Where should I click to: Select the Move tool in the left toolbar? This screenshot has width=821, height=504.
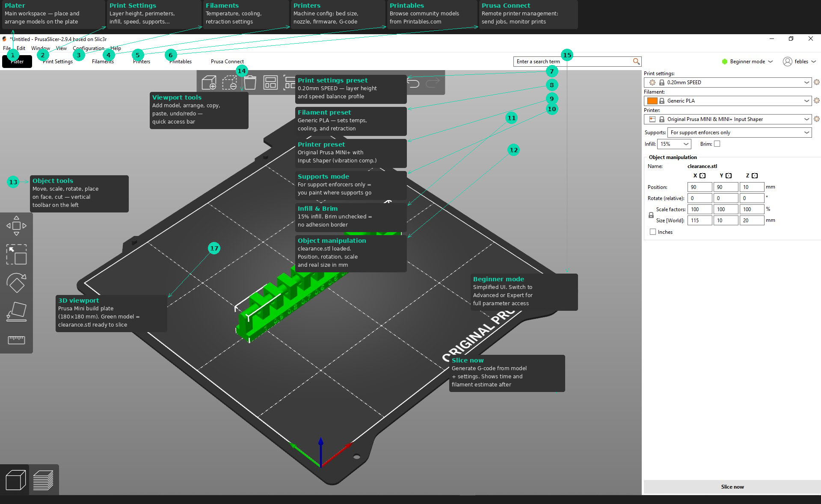pyautogui.click(x=16, y=226)
